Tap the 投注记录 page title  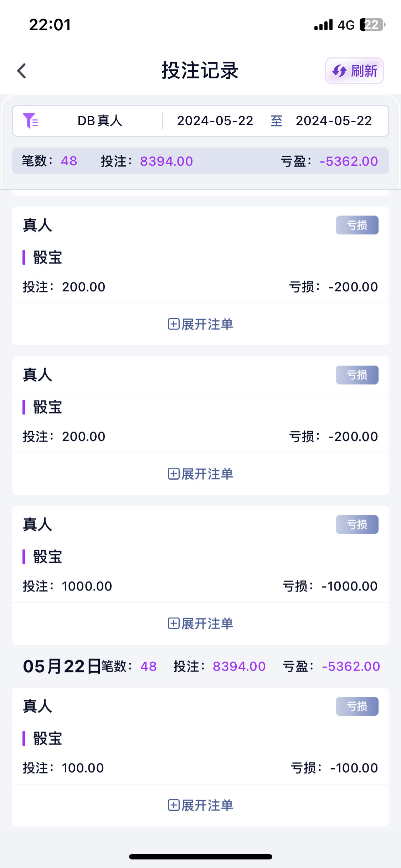pos(200,71)
